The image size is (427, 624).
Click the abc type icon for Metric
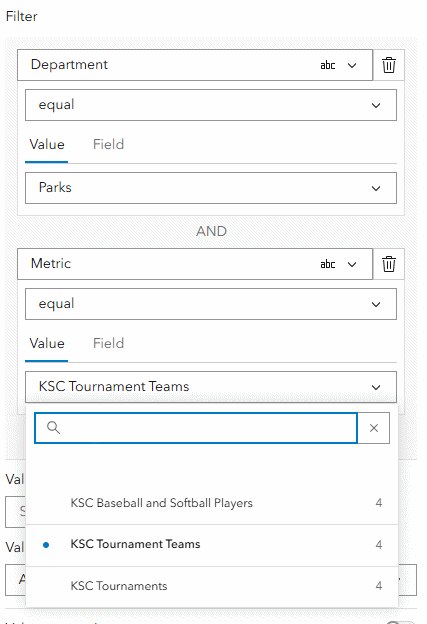[328, 264]
